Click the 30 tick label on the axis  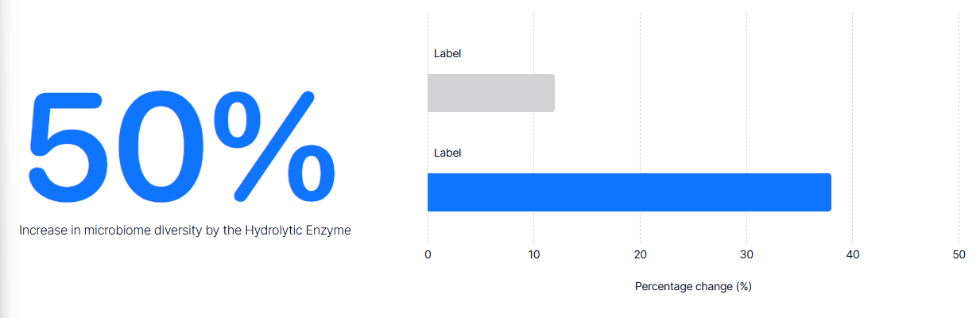[746, 254]
